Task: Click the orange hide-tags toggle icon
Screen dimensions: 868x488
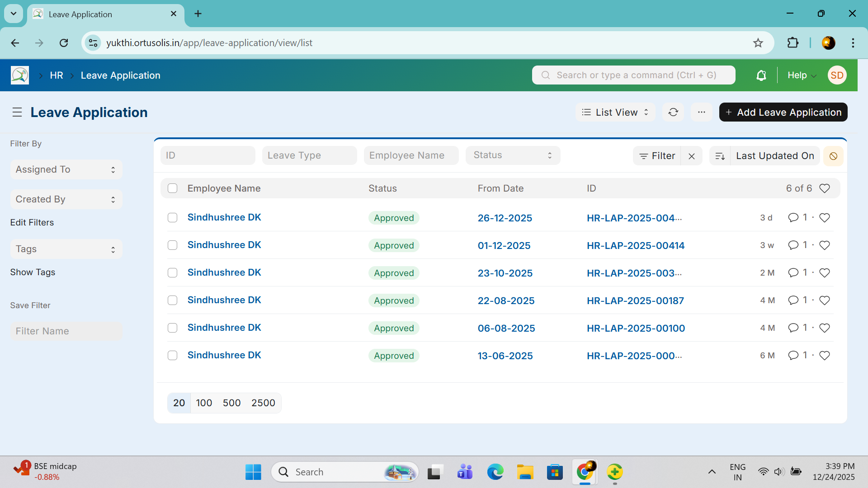Action: (x=833, y=156)
